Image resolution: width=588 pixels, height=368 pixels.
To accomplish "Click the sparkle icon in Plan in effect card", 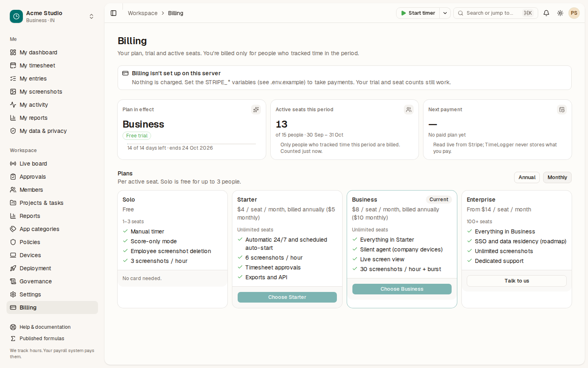I will (256, 110).
